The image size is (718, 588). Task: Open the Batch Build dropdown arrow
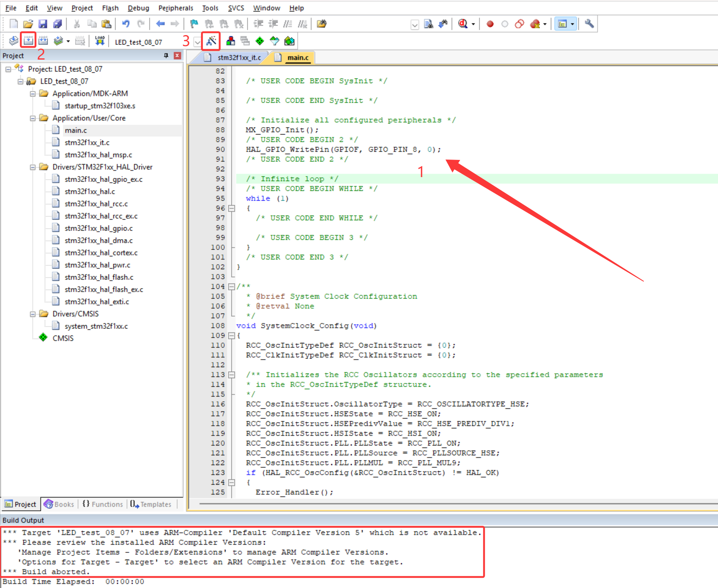coord(68,41)
